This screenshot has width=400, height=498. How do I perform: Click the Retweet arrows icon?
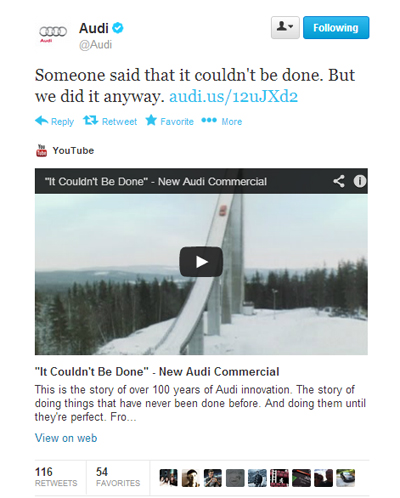[90, 120]
